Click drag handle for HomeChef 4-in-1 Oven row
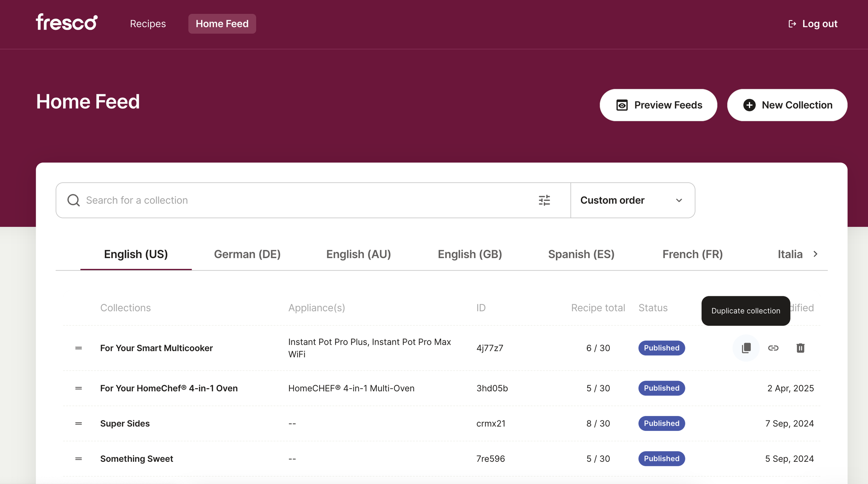868x484 pixels. (78, 388)
